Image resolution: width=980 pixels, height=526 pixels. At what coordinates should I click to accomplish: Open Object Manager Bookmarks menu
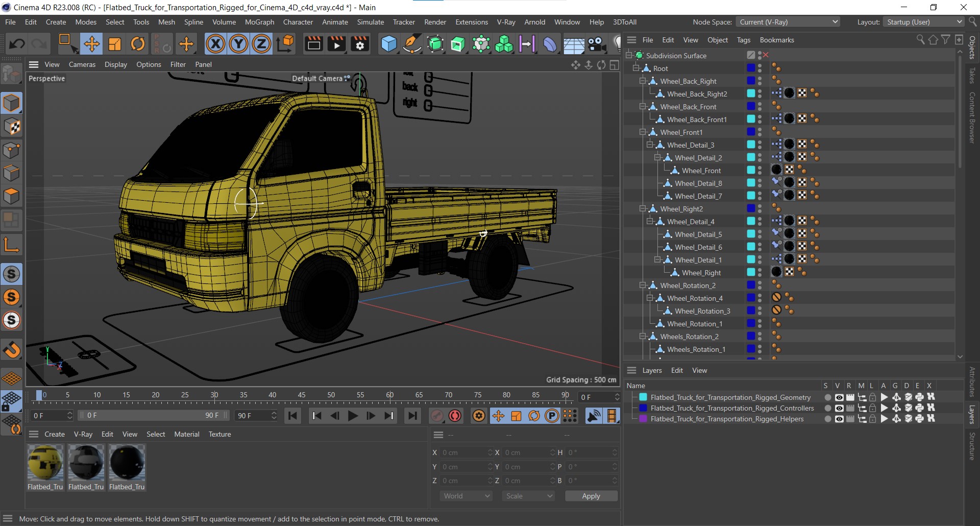[x=777, y=40]
